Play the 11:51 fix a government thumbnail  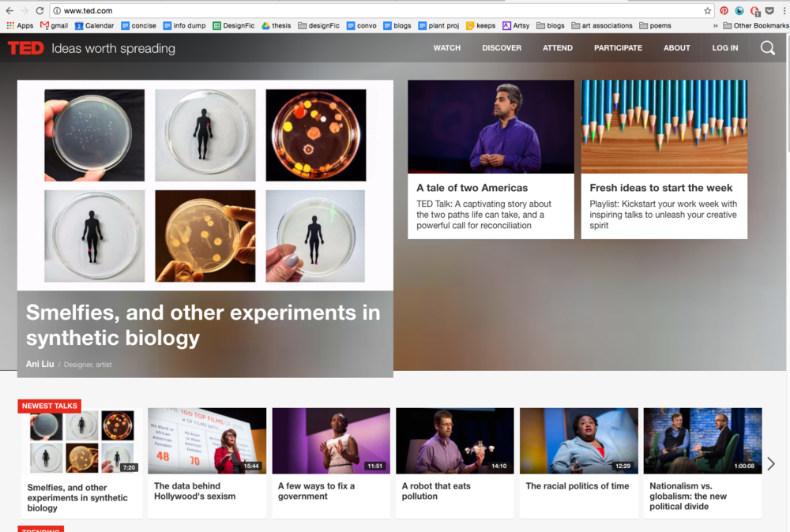click(331, 441)
